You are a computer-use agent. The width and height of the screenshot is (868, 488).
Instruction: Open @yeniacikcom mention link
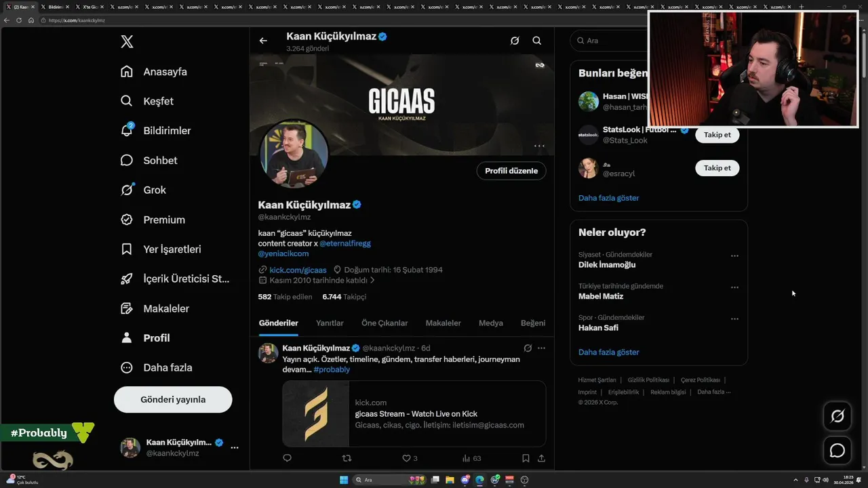click(283, 253)
